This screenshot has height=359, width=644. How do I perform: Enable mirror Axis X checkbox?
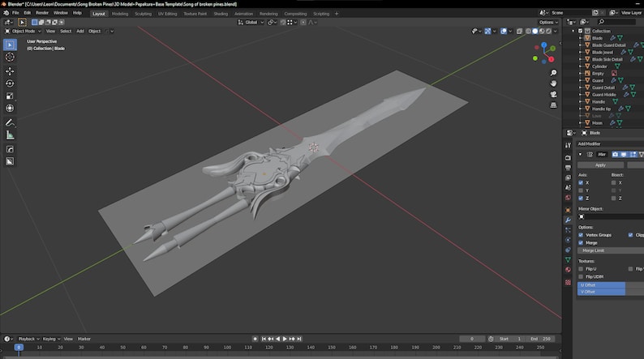point(581,182)
